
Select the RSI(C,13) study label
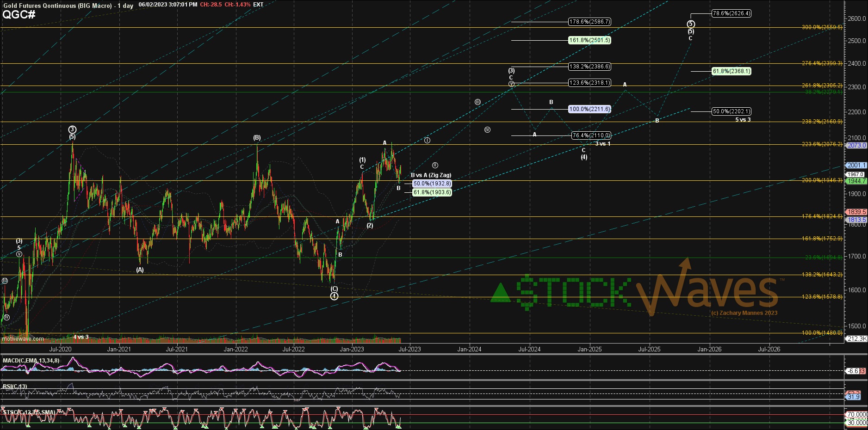click(15, 387)
